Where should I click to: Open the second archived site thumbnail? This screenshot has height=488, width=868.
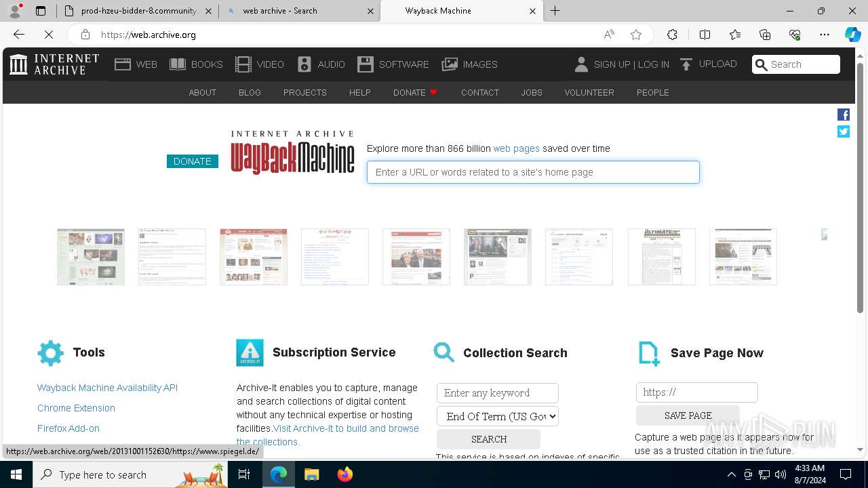tap(172, 257)
